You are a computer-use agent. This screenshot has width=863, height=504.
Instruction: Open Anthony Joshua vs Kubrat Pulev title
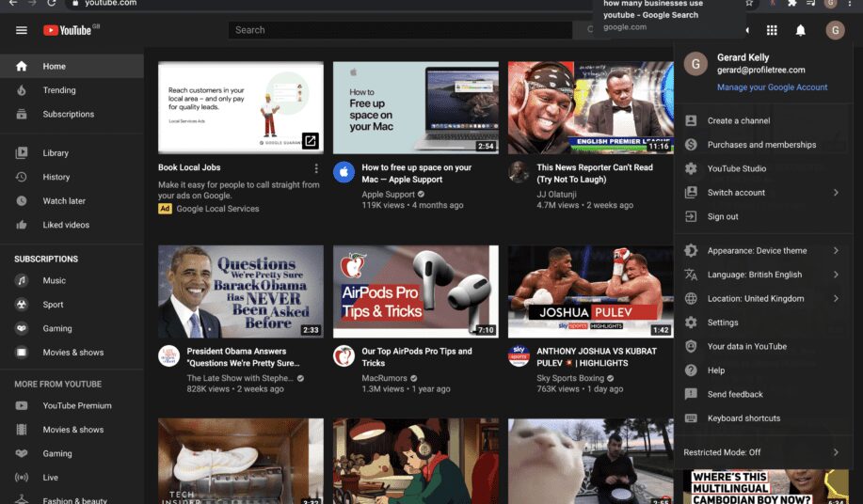point(597,356)
